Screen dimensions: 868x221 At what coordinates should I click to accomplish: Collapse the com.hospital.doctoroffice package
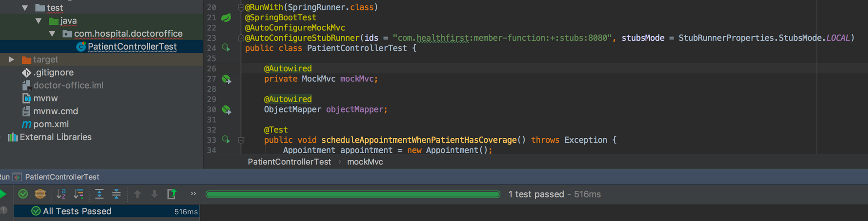tap(52, 33)
